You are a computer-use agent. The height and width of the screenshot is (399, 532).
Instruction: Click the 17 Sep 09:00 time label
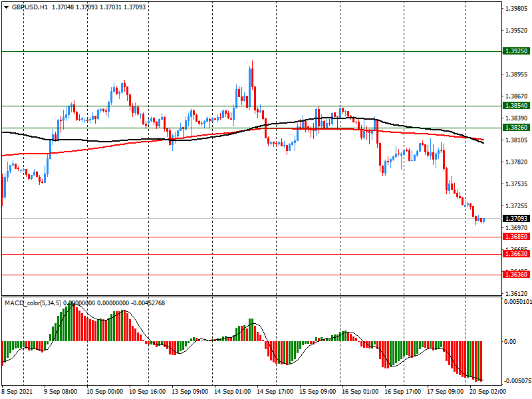(x=446, y=392)
